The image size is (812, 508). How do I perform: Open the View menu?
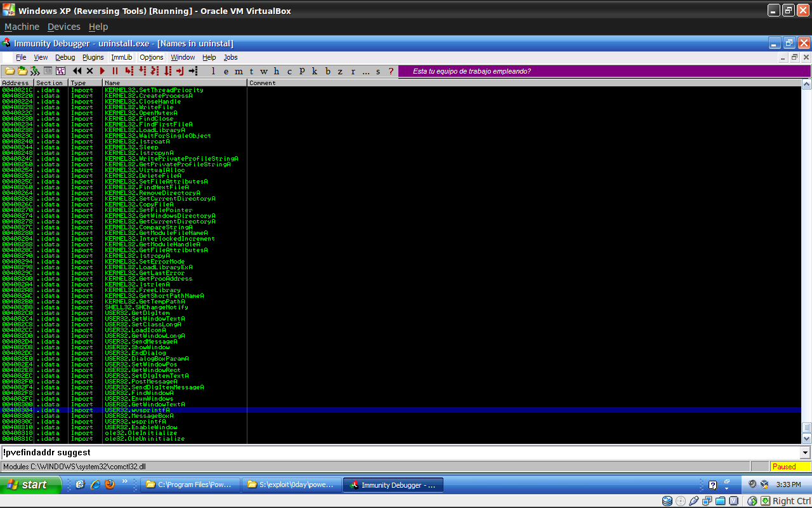[41, 57]
